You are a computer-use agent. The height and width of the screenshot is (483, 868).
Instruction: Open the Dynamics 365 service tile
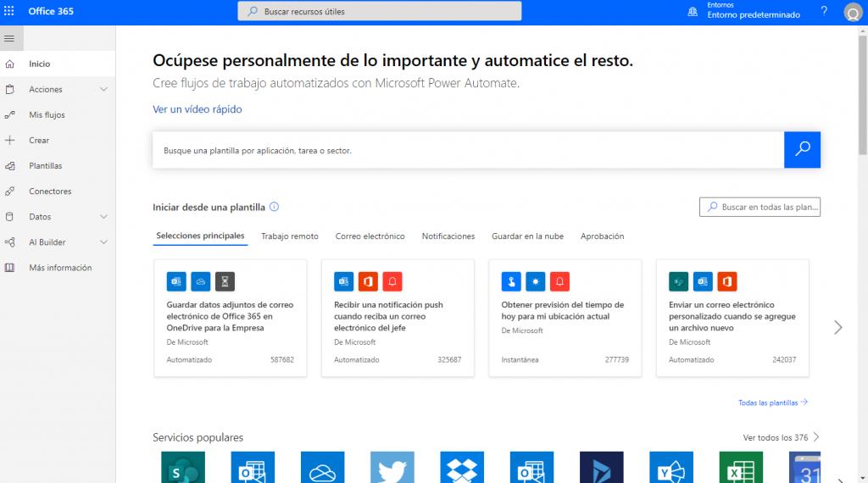[x=602, y=467]
